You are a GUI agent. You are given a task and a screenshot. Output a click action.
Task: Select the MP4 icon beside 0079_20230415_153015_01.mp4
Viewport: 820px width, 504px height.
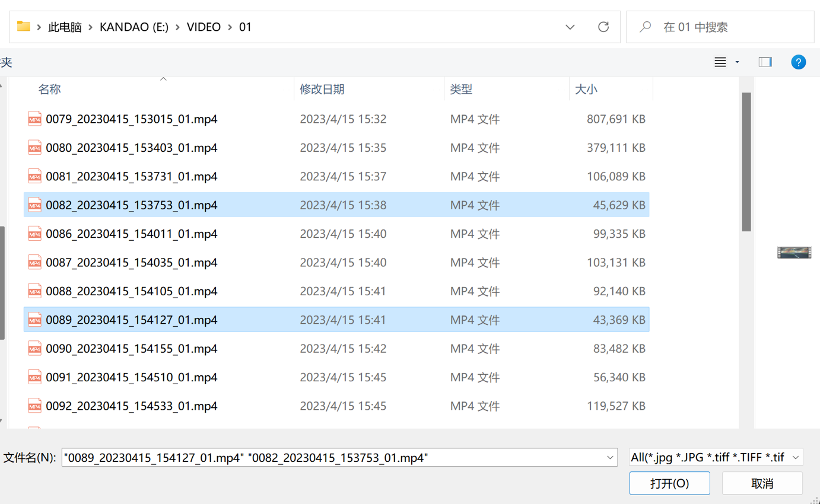click(35, 119)
